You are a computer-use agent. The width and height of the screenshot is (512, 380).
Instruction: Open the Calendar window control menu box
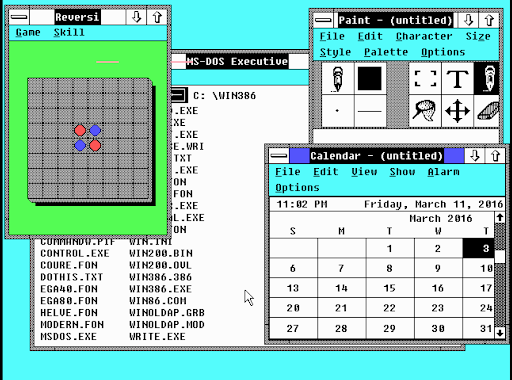[x=279, y=156]
